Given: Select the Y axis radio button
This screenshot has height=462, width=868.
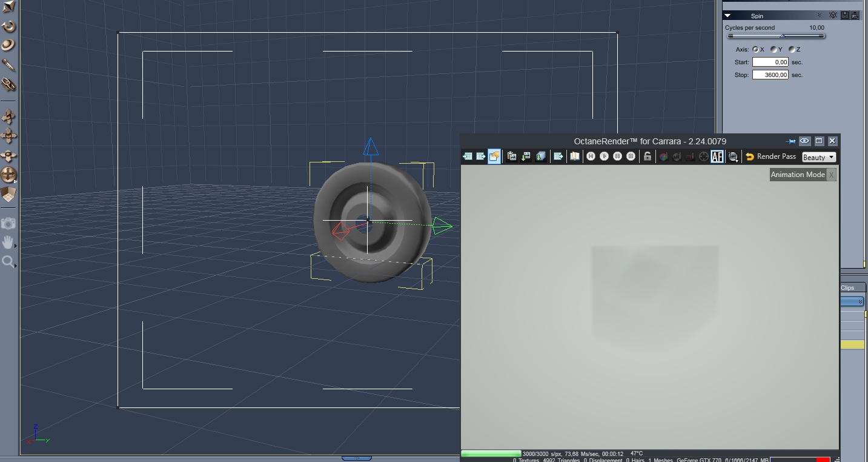Looking at the screenshot, I should [x=774, y=50].
